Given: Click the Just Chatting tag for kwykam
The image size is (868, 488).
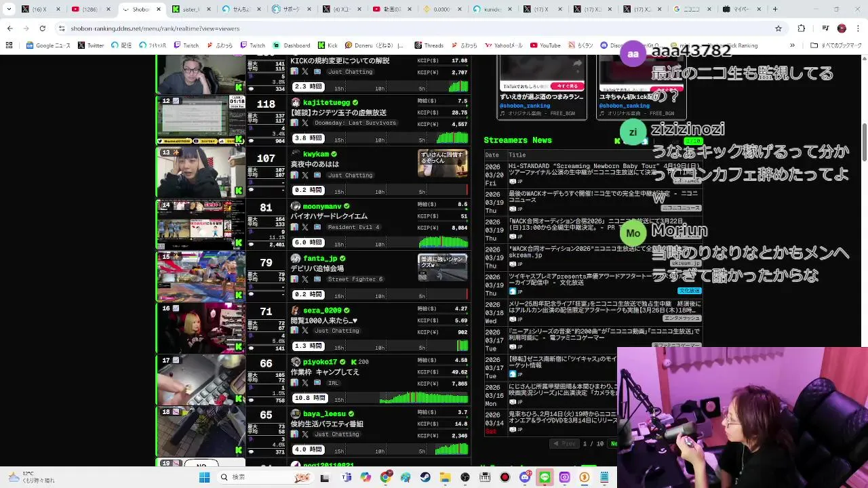Looking at the screenshot, I should point(350,176).
